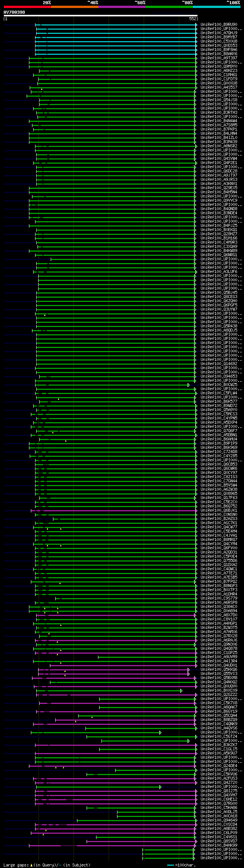The width and height of the screenshot is (244, 868).
Task: Select the UniRef100_C1MH61 label
Action: point(219,75)
